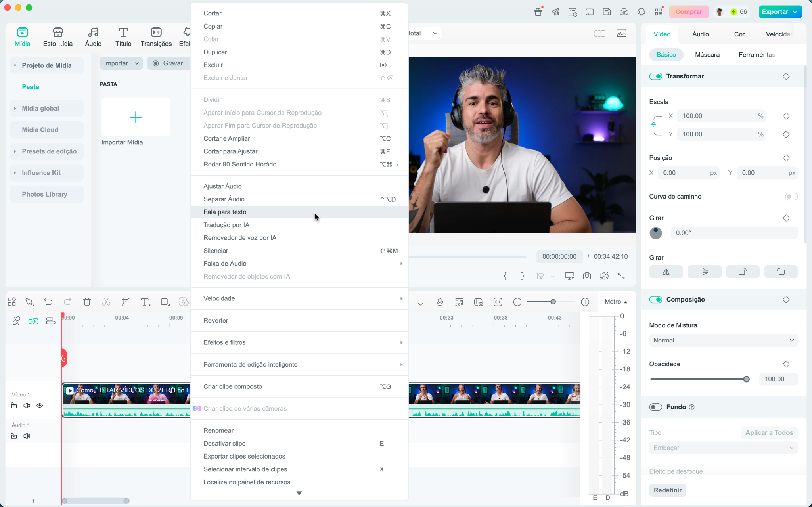This screenshot has width=812, height=507.
Task: Click the Redefinir button
Action: coord(668,490)
